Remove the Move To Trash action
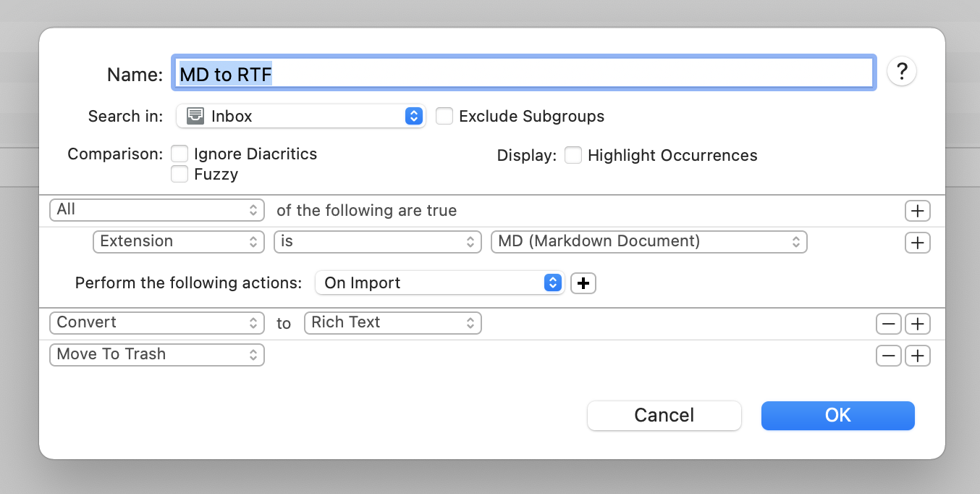 point(889,356)
